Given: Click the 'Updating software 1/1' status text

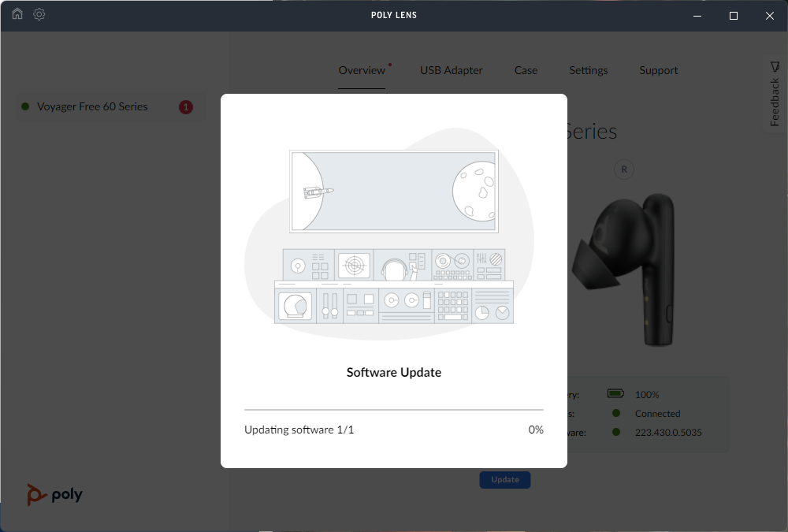Looking at the screenshot, I should click(x=299, y=430).
